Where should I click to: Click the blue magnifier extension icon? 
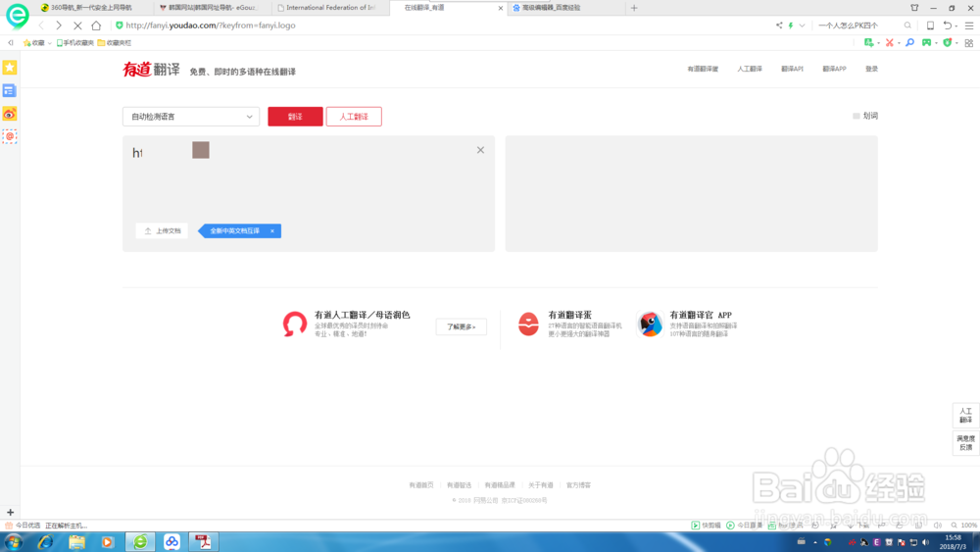coord(910,42)
